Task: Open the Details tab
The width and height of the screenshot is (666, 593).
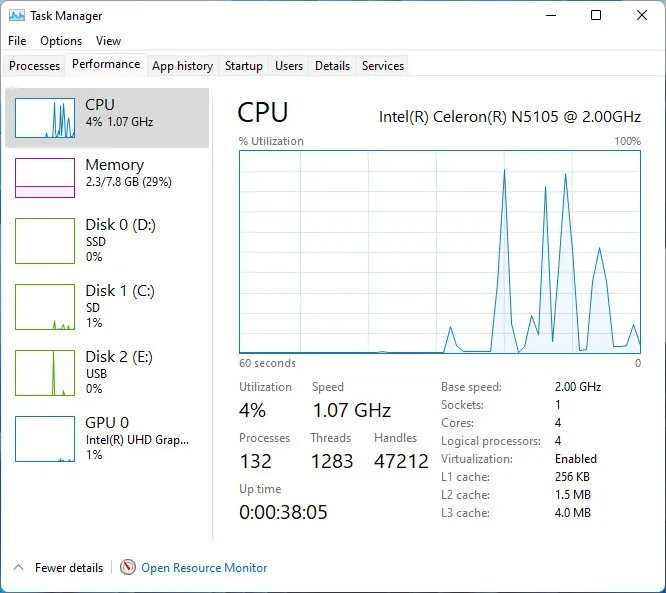Action: [x=332, y=66]
